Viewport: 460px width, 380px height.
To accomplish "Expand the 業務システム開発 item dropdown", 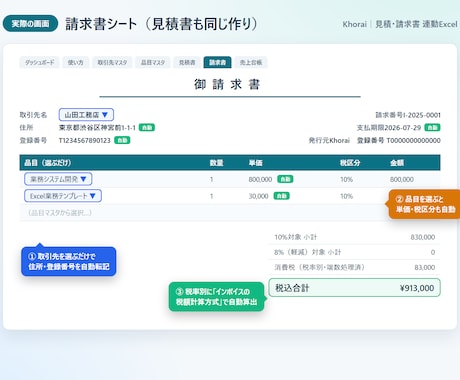I will 58,179.
